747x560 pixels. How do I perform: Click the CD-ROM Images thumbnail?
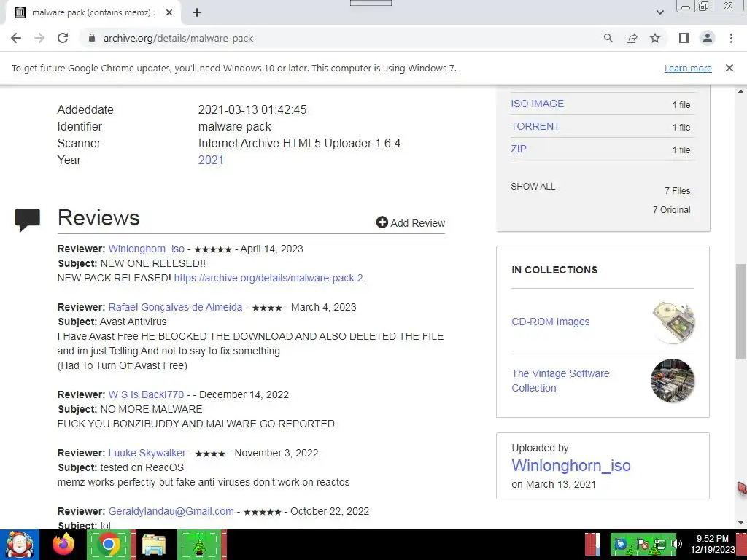672,322
